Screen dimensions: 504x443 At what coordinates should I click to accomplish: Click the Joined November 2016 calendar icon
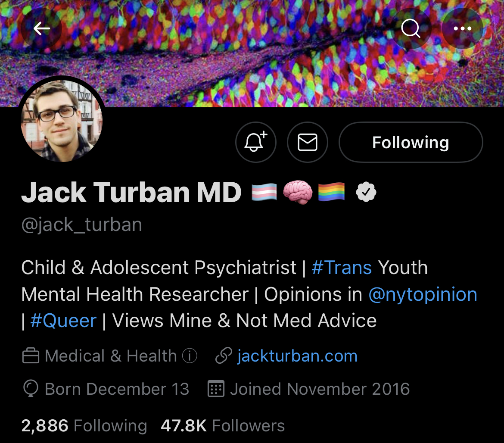click(216, 389)
